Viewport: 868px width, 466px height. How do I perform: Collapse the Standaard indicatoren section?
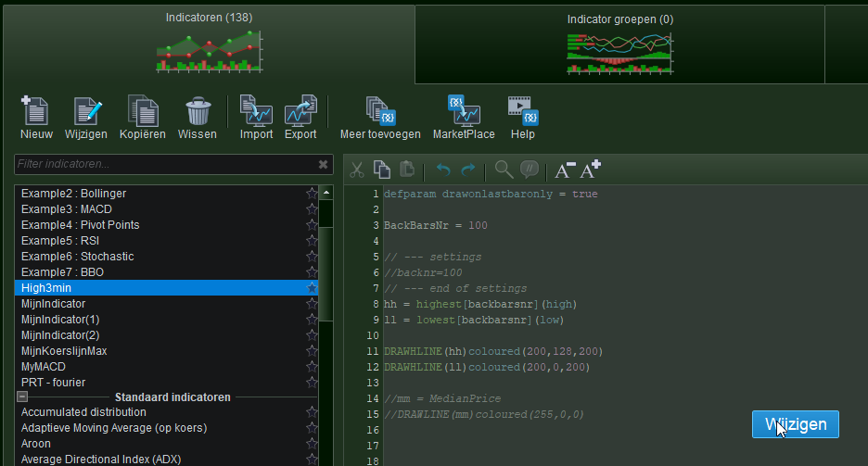pos(22,397)
